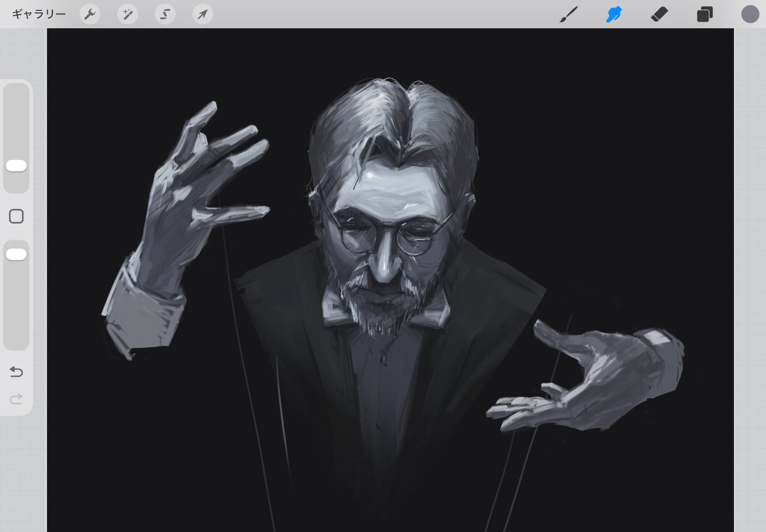This screenshot has width=766, height=532.
Task: Click the brush opacity slider handle
Action: click(16, 255)
